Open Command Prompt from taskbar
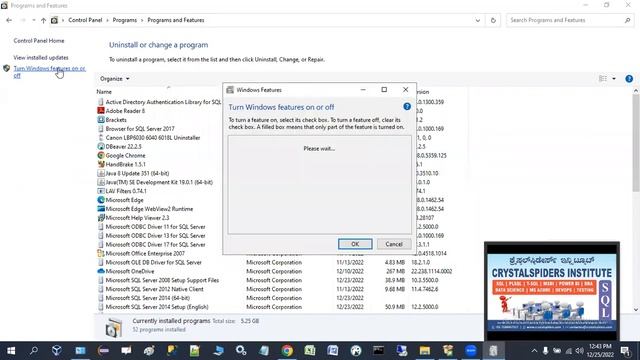This screenshot has width=640, height=360. (378, 351)
